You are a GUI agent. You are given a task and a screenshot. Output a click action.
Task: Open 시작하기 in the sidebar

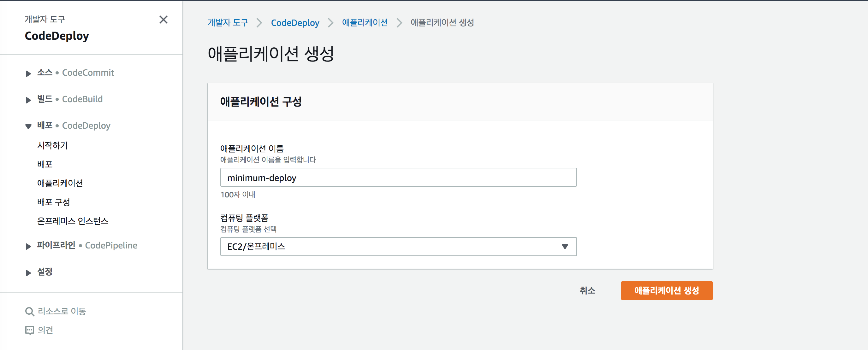(53, 145)
